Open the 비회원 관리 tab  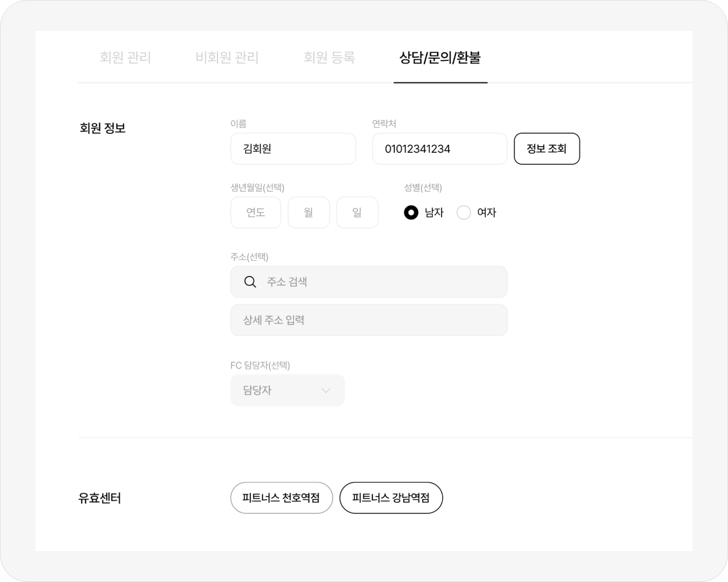227,58
